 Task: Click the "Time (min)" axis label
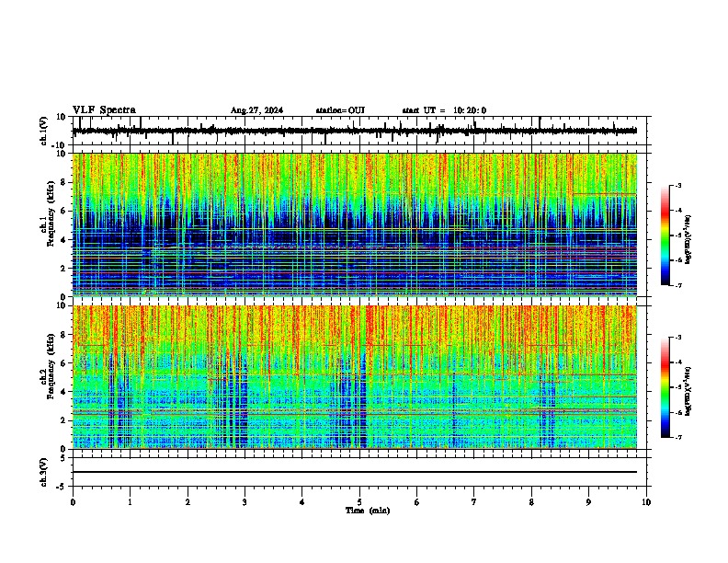point(368,511)
